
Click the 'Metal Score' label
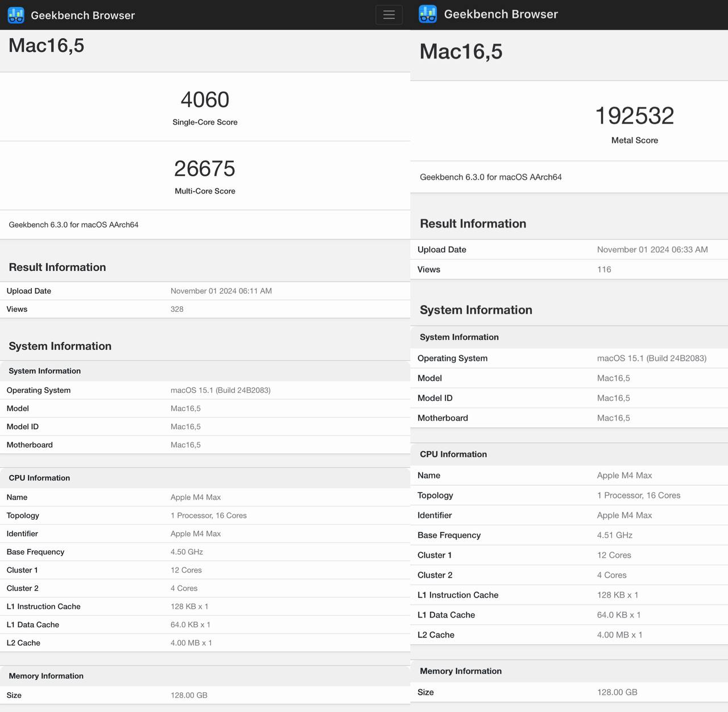coord(635,140)
